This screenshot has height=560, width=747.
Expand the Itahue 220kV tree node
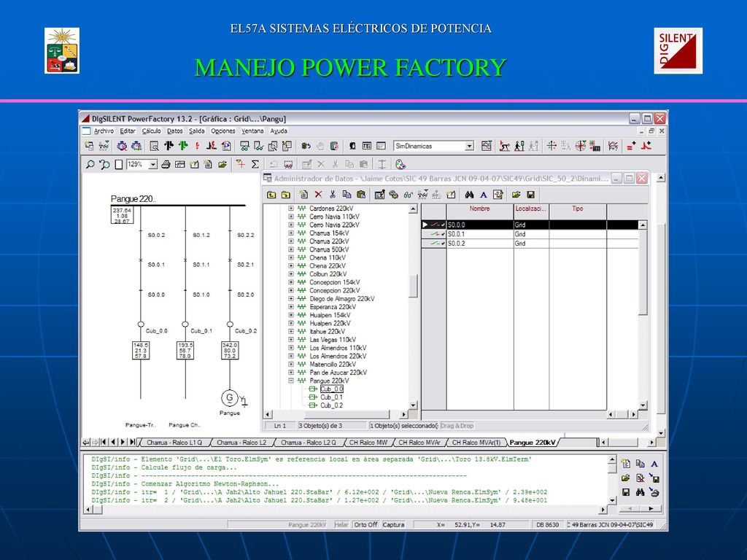pos(291,332)
